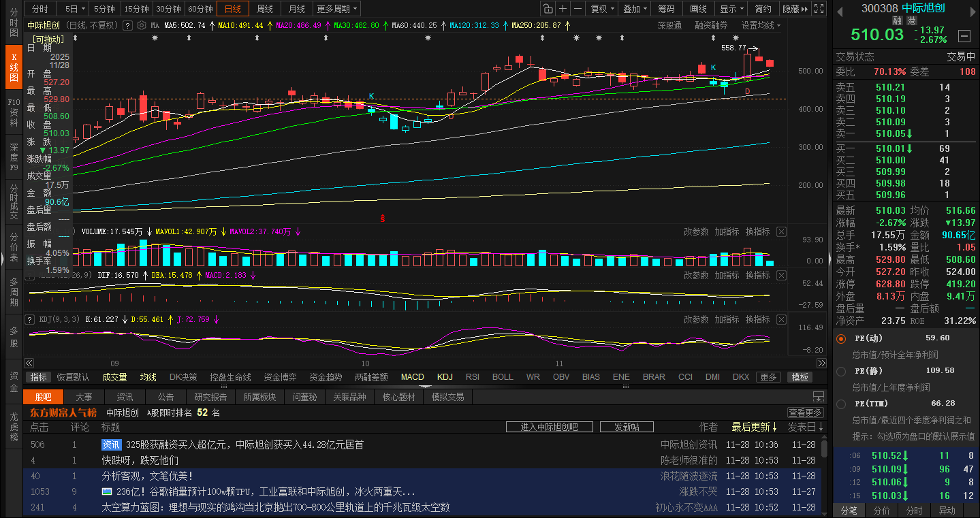
Task: Toggle fullscreen chart icon
Action: pyautogui.click(x=819, y=9)
